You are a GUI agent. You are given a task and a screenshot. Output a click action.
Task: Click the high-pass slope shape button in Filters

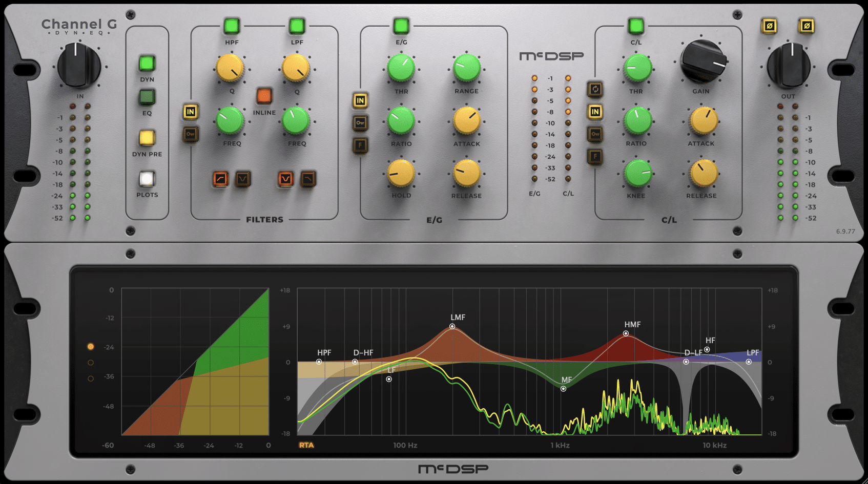pyautogui.click(x=220, y=179)
